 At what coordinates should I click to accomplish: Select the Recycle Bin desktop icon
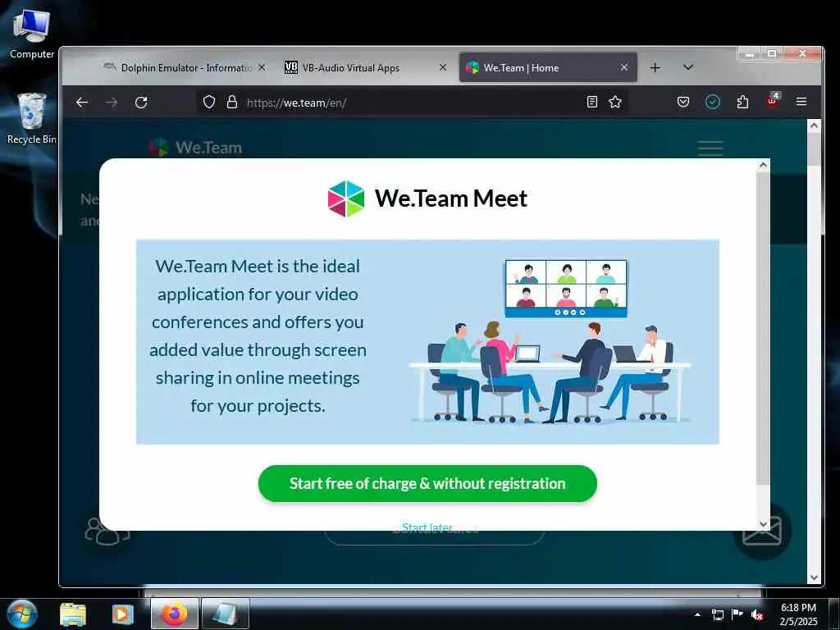click(x=32, y=118)
